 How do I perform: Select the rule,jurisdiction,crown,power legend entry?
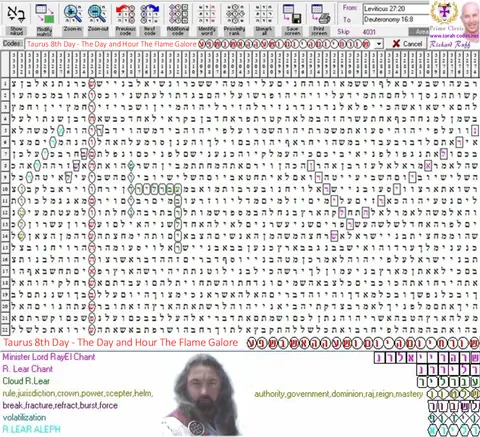click(x=78, y=394)
